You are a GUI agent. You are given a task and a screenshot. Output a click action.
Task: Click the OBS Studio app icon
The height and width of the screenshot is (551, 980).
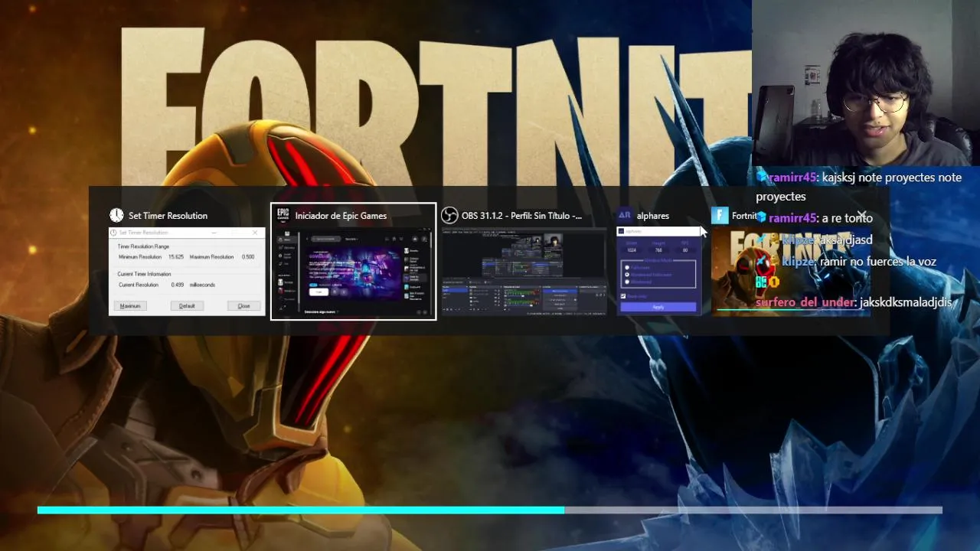click(x=449, y=215)
